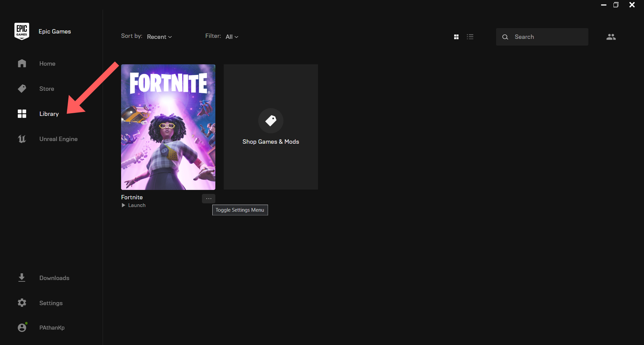Go to the Home section
The width and height of the screenshot is (644, 345).
tap(47, 63)
